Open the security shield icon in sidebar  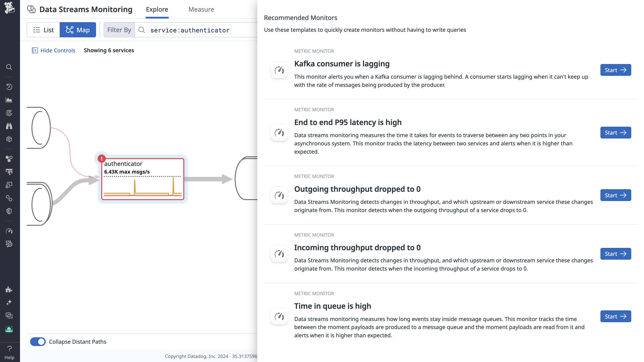9,211
